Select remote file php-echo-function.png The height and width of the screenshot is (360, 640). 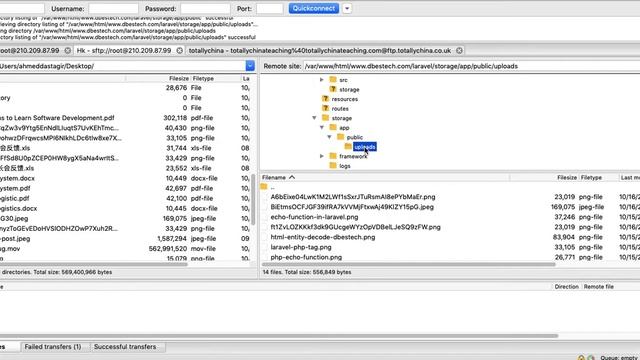tap(306, 257)
